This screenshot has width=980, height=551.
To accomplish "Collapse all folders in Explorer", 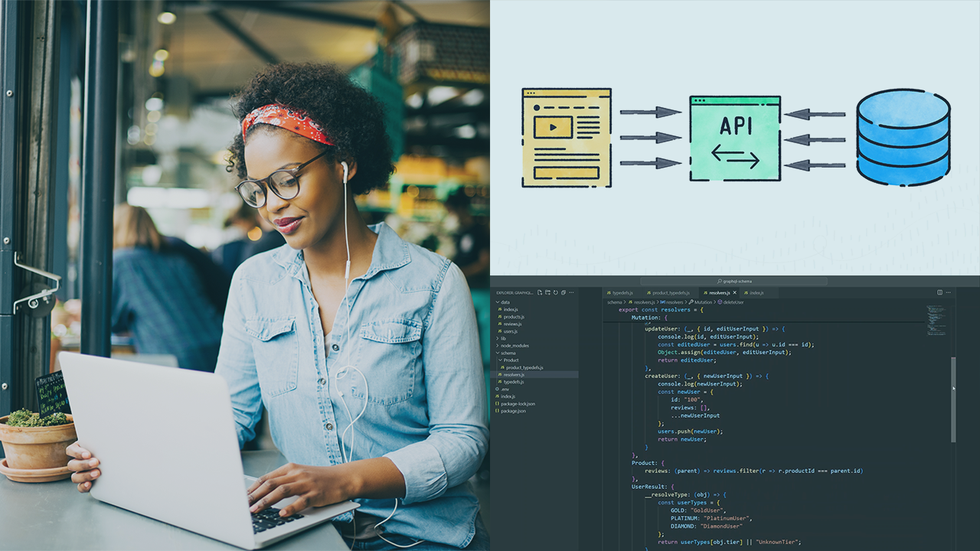I will (x=563, y=292).
